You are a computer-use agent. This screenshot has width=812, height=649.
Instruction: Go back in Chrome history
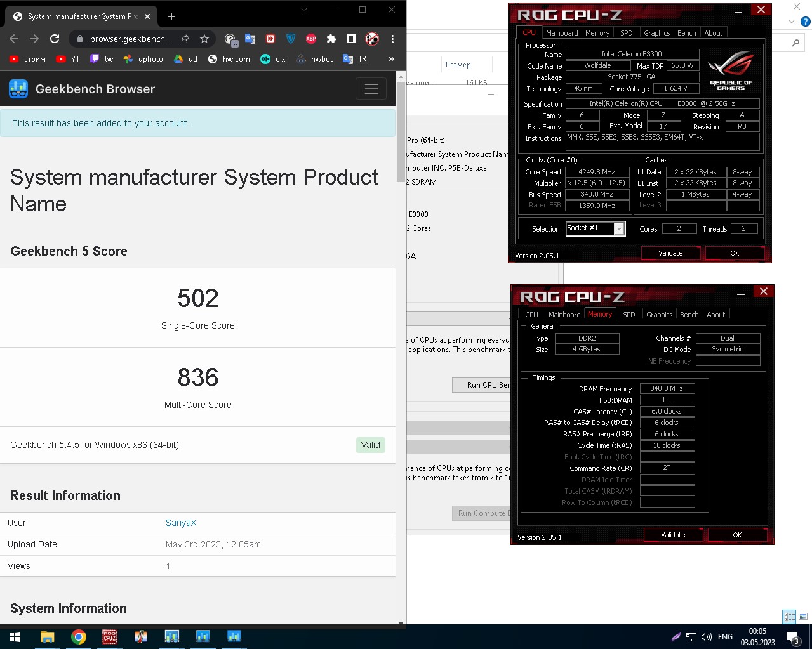tap(14, 39)
